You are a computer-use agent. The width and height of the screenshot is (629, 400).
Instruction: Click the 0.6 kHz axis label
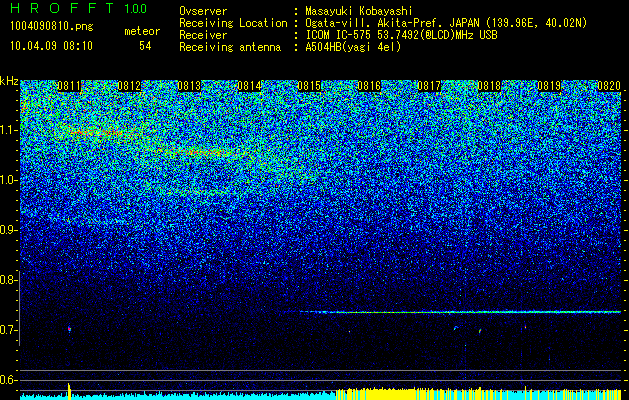7,380
